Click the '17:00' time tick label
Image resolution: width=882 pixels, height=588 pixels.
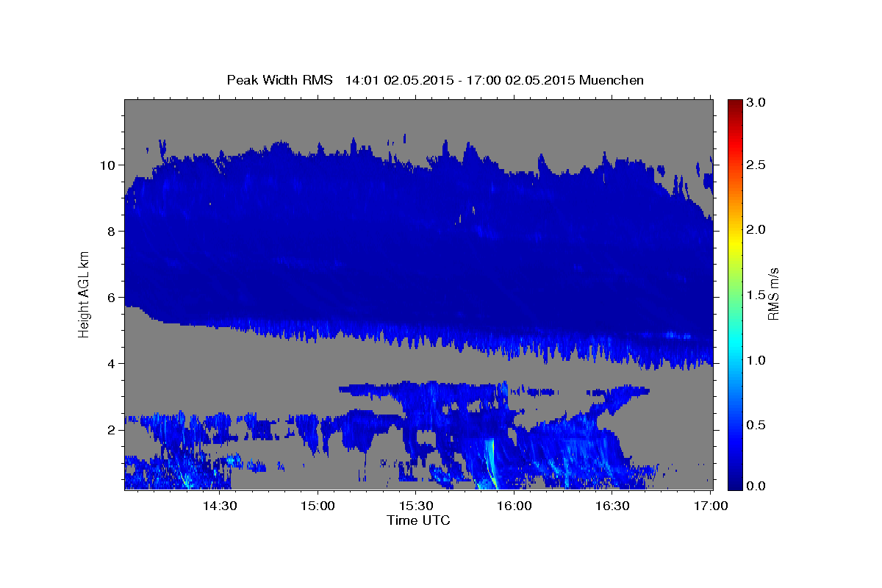pyautogui.click(x=711, y=506)
